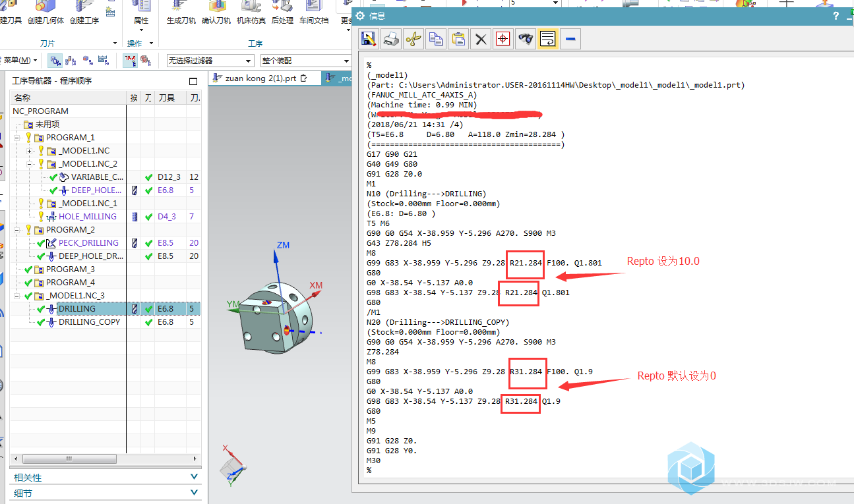Click 创建工序 in the ribbon
This screenshot has width=854, height=504.
tap(84, 13)
